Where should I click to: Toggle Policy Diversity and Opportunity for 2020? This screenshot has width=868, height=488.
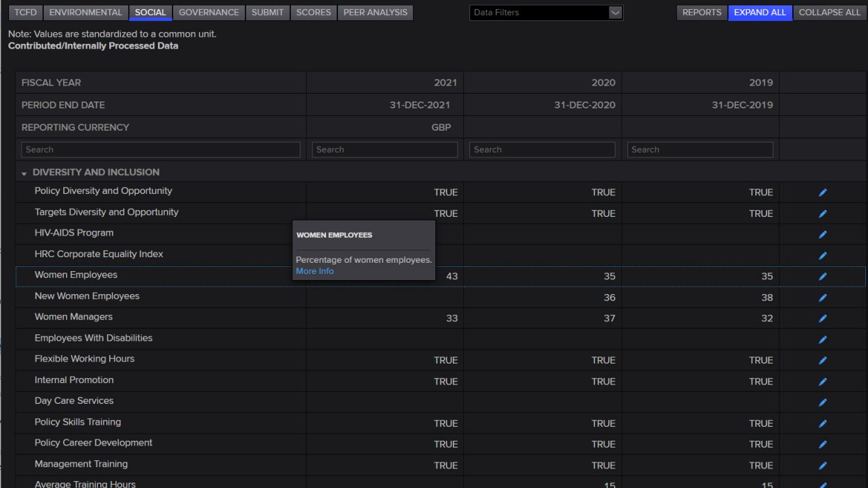click(x=603, y=192)
